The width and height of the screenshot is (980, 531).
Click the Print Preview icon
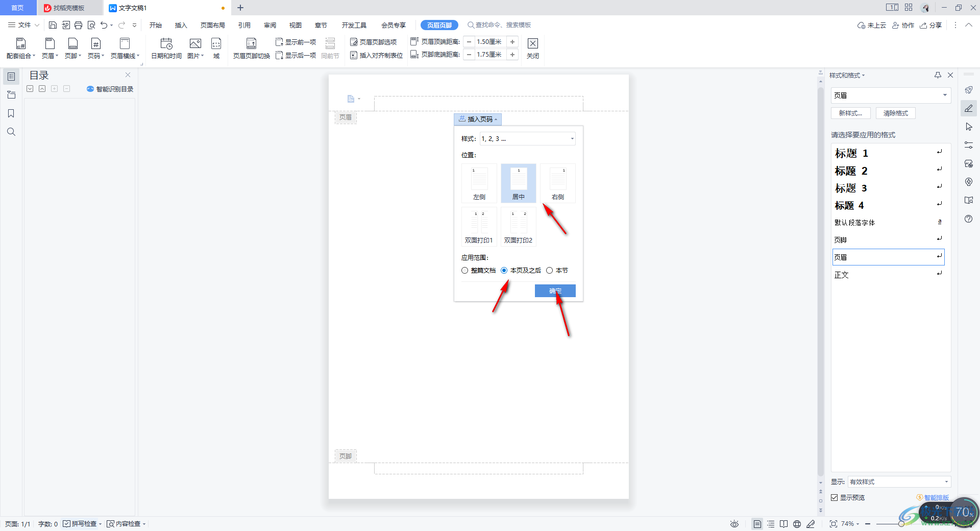pyautogui.click(x=91, y=25)
